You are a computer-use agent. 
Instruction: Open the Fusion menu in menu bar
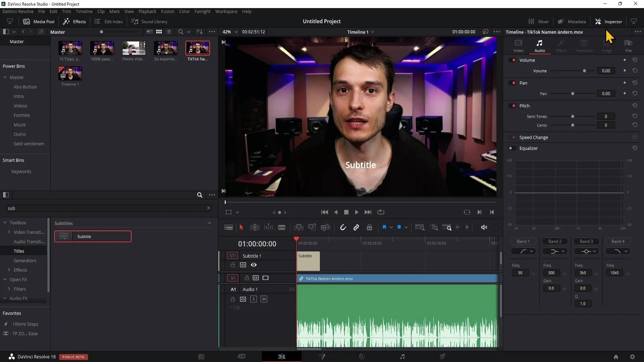pyautogui.click(x=167, y=11)
